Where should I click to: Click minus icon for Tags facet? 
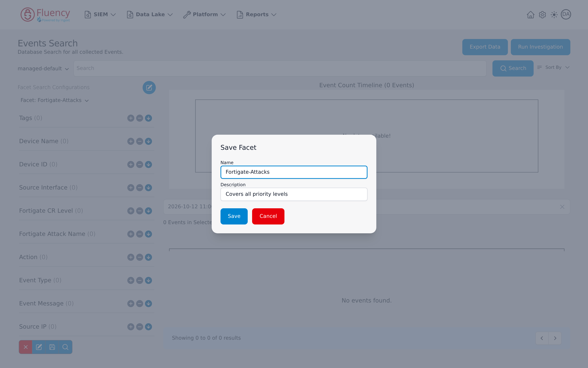pos(139,118)
